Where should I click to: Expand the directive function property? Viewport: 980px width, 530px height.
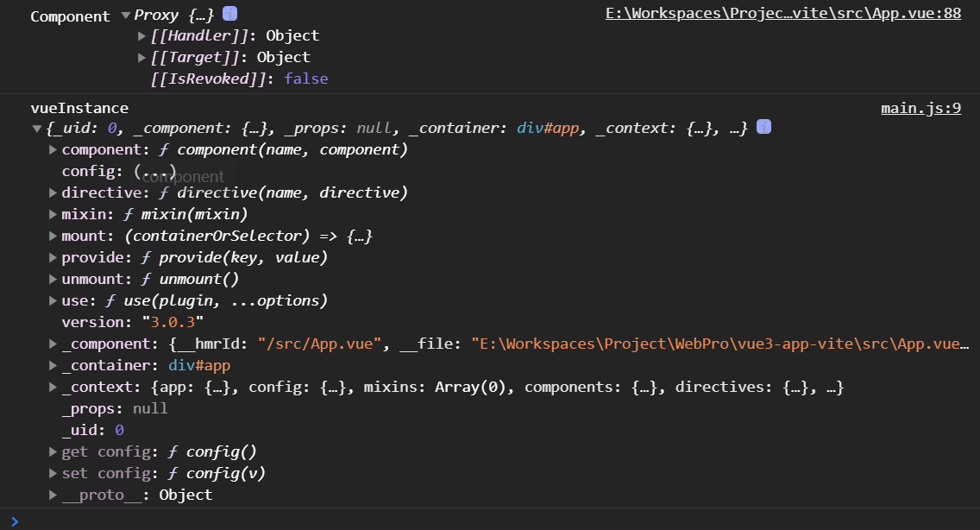[53, 192]
